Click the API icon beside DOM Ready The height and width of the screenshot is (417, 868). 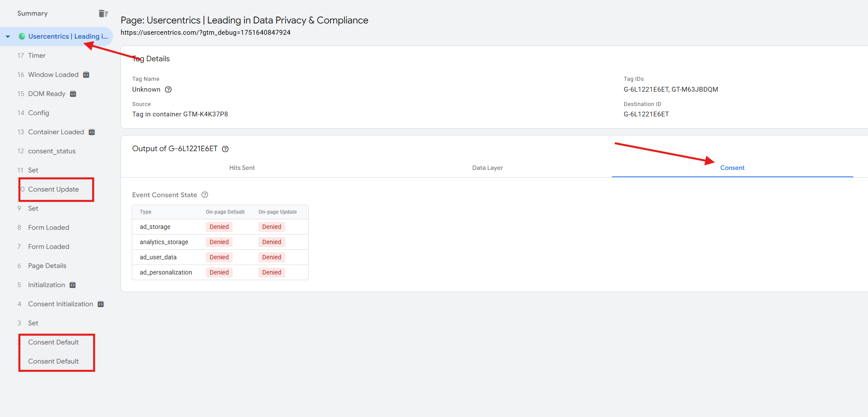(x=73, y=94)
